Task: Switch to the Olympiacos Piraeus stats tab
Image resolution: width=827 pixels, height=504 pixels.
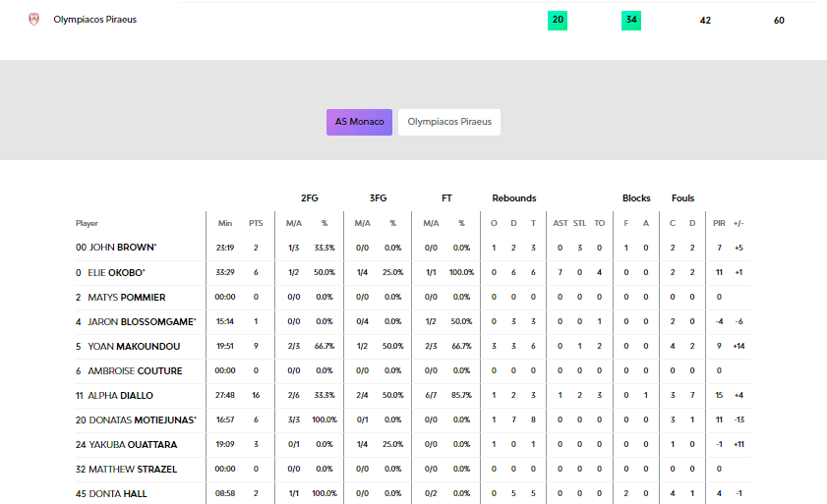Action: pyautogui.click(x=449, y=122)
